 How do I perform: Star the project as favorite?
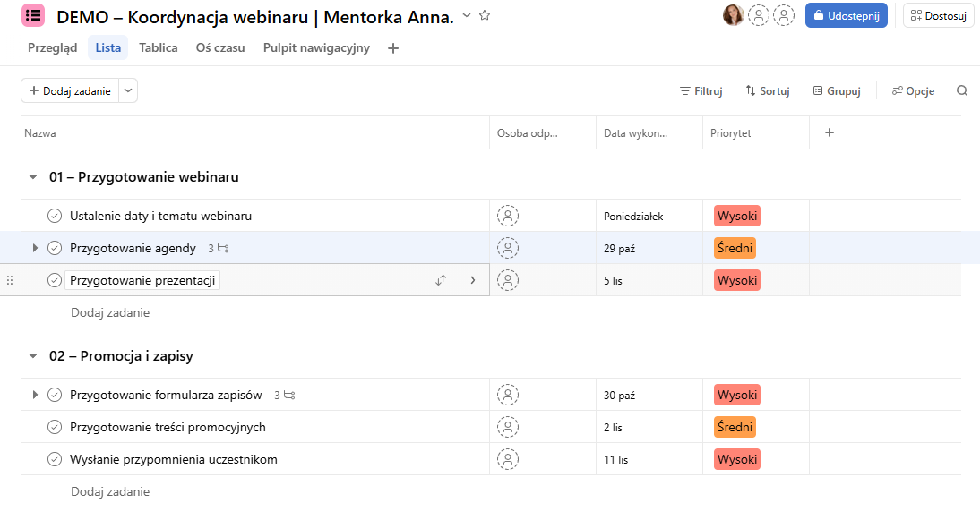tap(485, 15)
